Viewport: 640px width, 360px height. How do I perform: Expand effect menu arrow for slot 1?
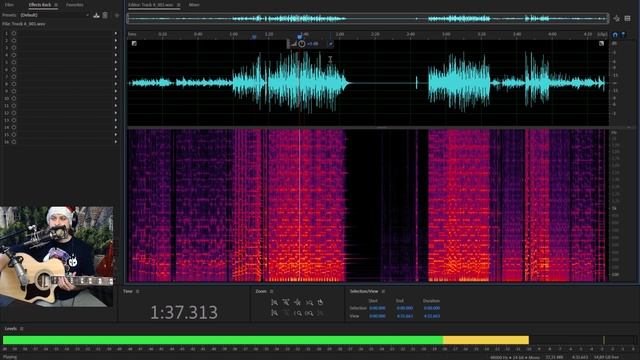click(116, 33)
